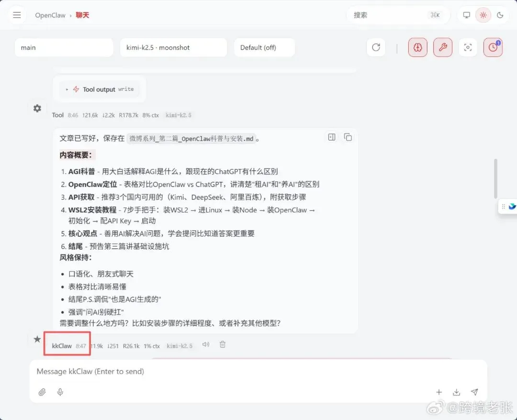This screenshot has height=420, width=517.
Task: Switch to system display theme
Action: pos(466,15)
